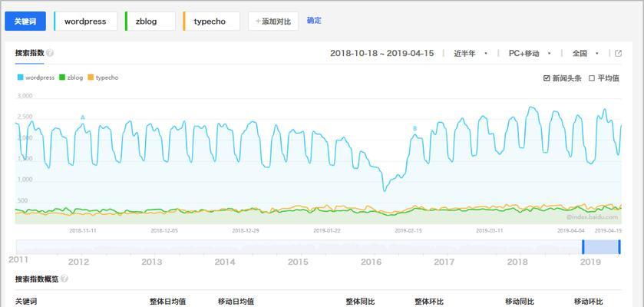The height and width of the screenshot is (307, 644).
Task: Enable the 平均值 checkbox
Action: point(592,78)
